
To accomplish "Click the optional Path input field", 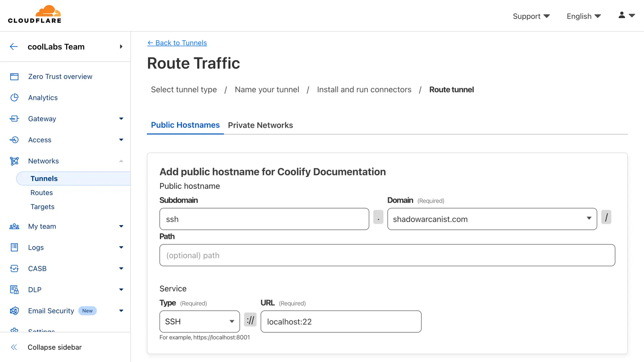I will 387,255.
